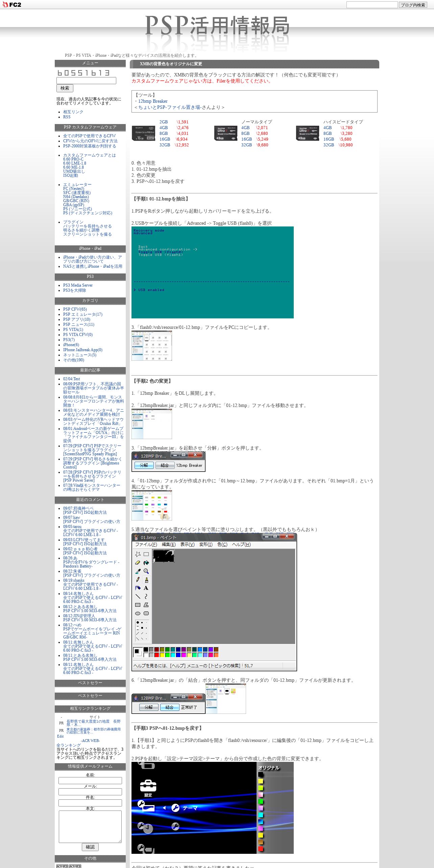Open PSP CFW(65) category link
The width and height of the screenshot is (434, 868).
[75, 309]
